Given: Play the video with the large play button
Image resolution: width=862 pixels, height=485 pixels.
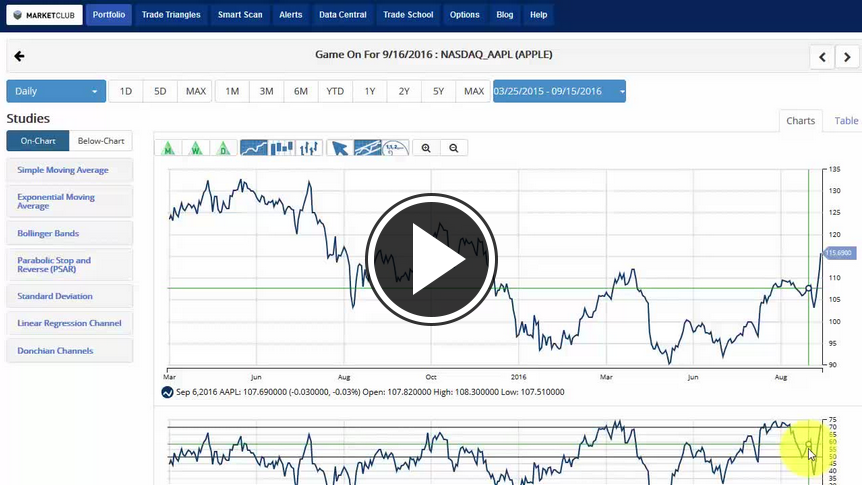Looking at the screenshot, I should [431, 259].
